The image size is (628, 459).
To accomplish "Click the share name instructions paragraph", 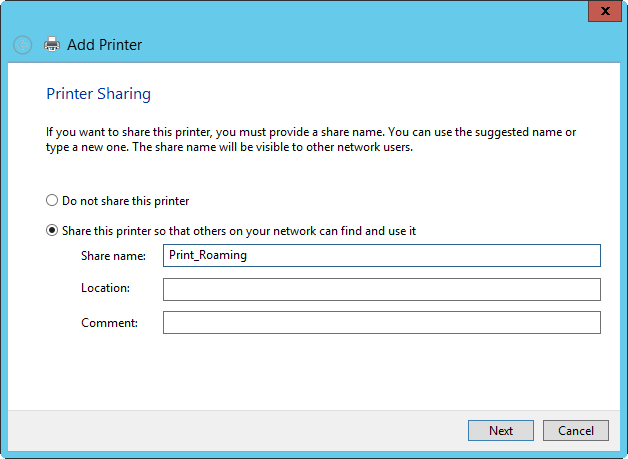I will point(311,140).
